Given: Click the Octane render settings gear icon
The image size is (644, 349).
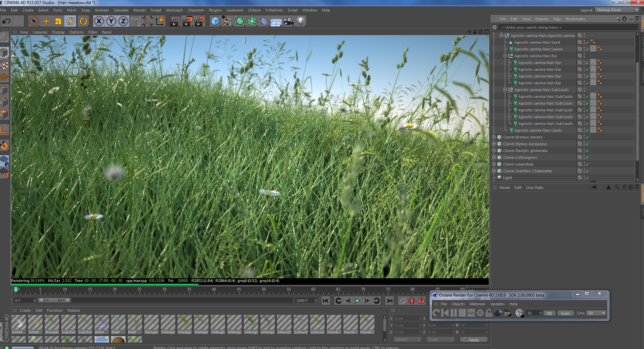Looking at the screenshot, I should pyautogui.click(x=480, y=313).
